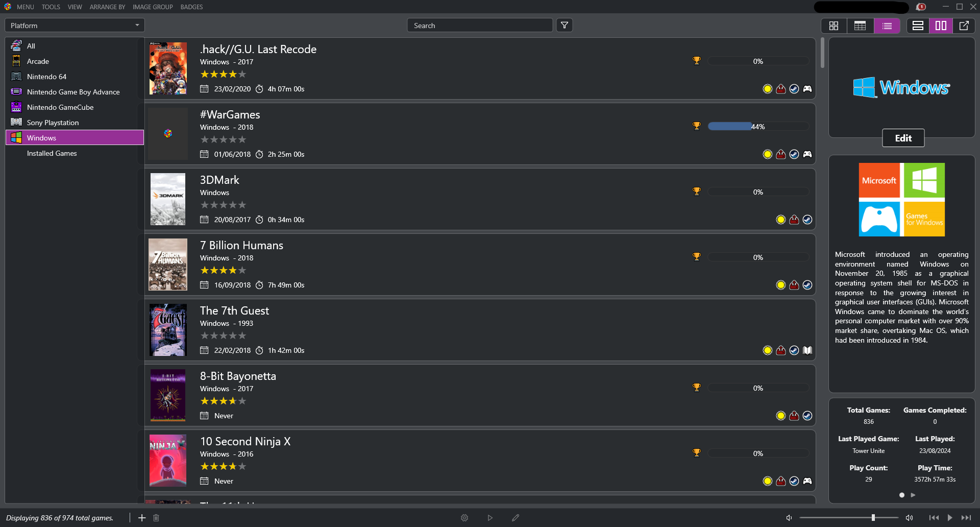Click the .hack//G.U. Steam badge
980x527 pixels.
pyautogui.click(x=794, y=89)
